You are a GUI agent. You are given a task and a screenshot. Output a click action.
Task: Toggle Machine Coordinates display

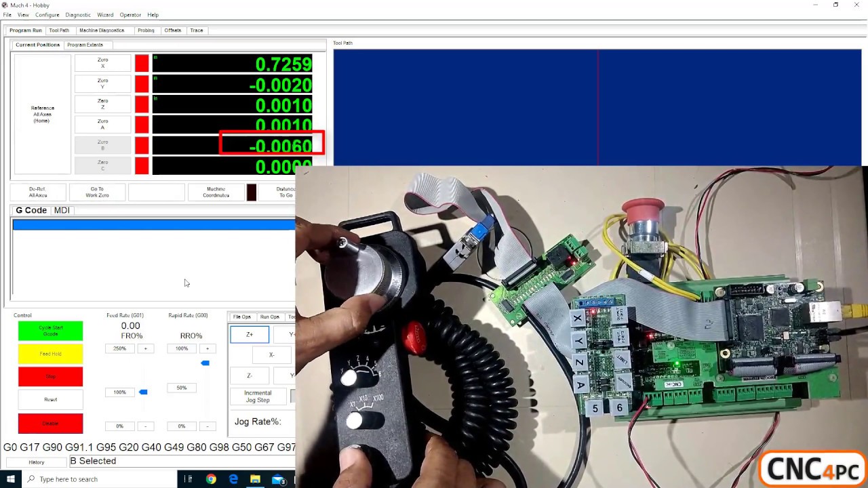(x=216, y=192)
